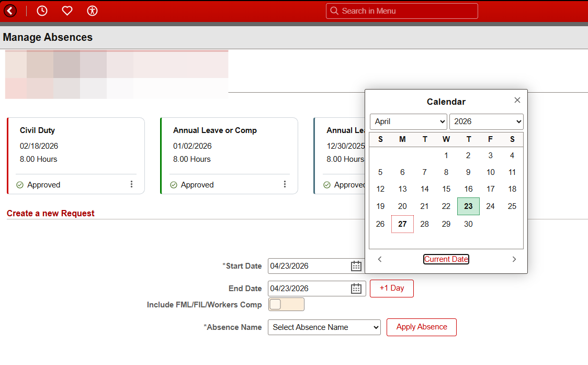588x365 pixels.
Task: Select April 19 in the calendar
Action: click(380, 206)
